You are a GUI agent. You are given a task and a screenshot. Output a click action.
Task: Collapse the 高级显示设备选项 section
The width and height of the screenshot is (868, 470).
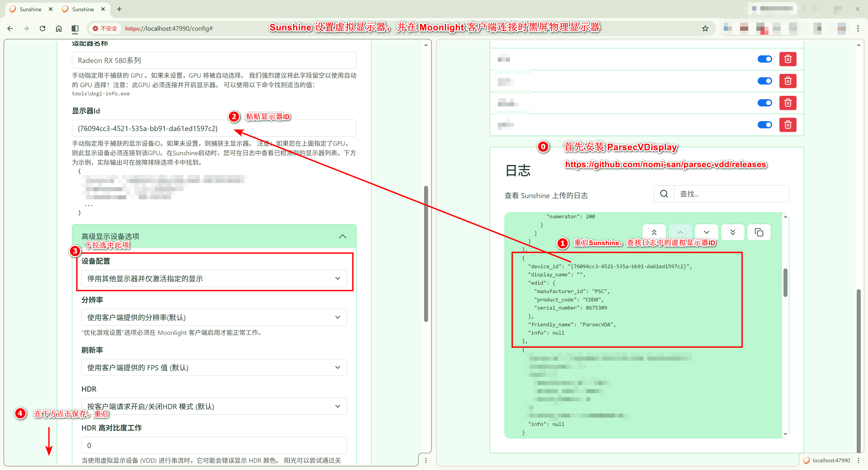pyautogui.click(x=214, y=236)
